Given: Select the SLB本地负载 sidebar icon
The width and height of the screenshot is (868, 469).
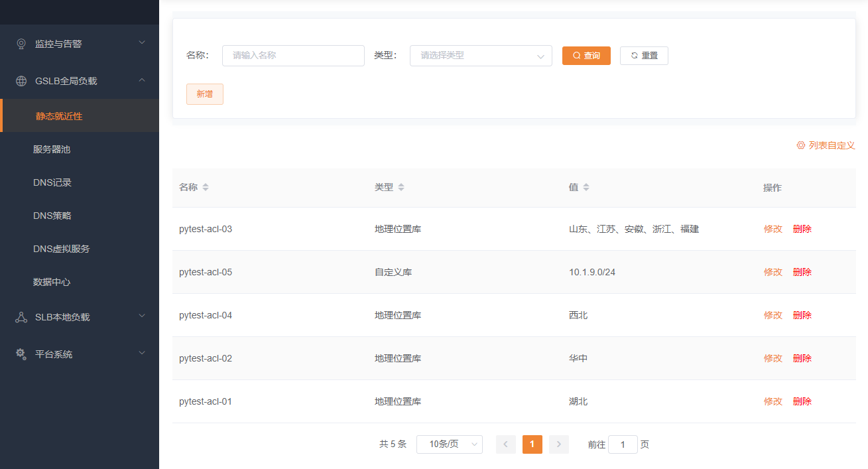Looking at the screenshot, I should click(x=20, y=317).
